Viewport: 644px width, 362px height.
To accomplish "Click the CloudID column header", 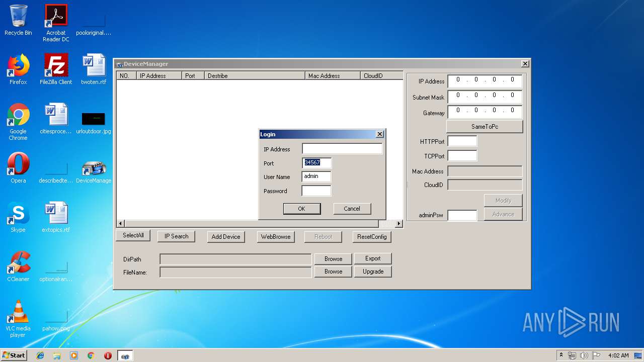I will point(382,76).
